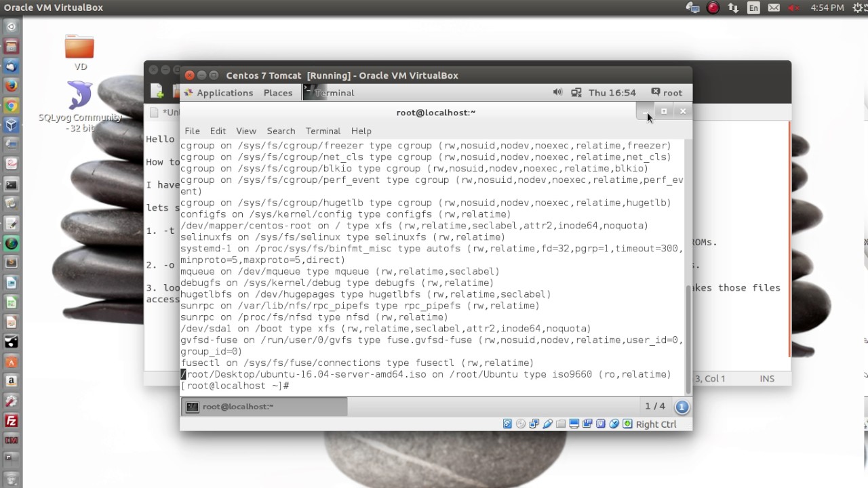This screenshot has height=488, width=868.
Task: Click the root@localhost:~ terminal title bar
Action: pyautogui.click(x=436, y=113)
